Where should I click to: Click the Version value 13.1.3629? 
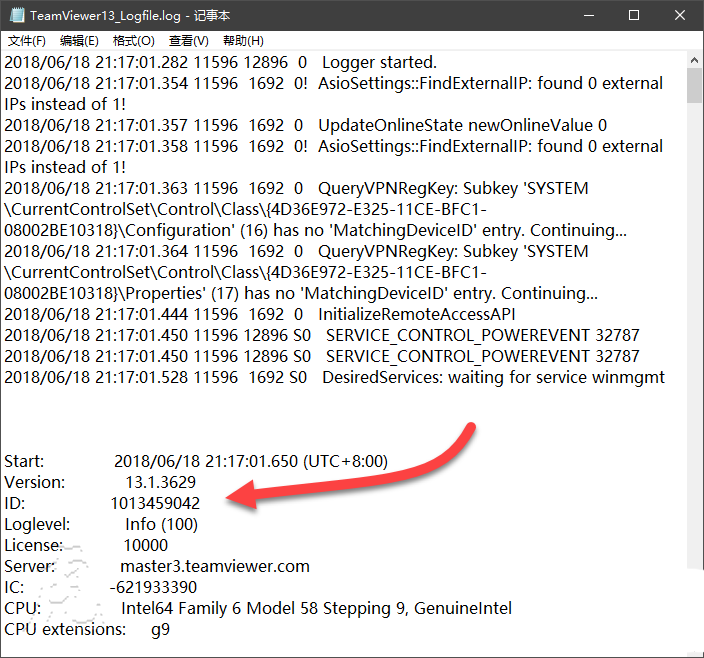[x=160, y=482]
